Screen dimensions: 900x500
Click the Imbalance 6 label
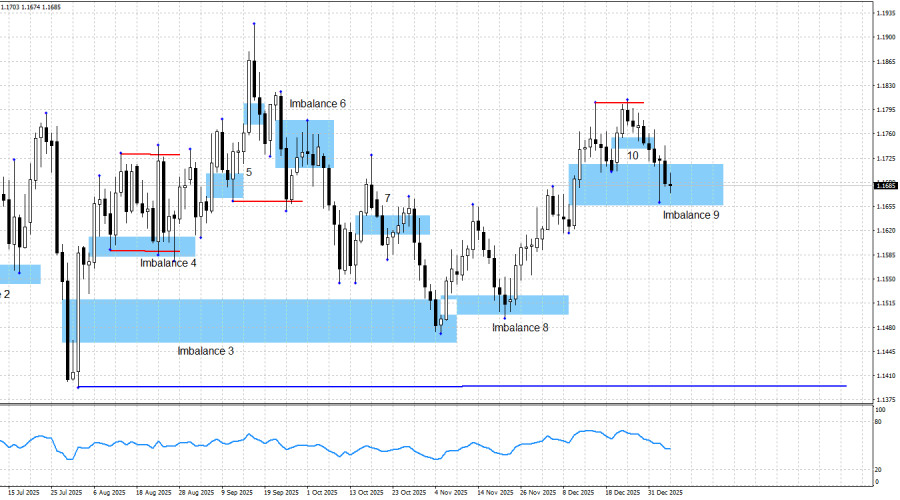(x=317, y=104)
